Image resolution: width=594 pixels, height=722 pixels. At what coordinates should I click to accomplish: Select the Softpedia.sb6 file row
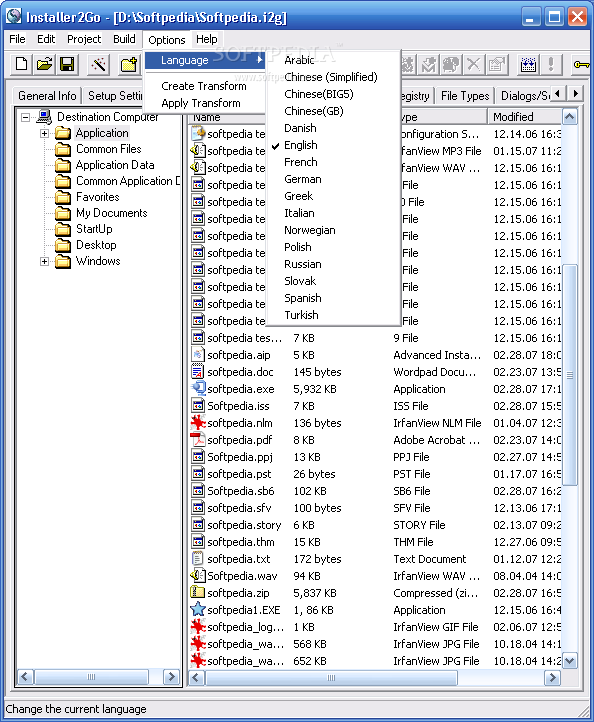tap(375, 491)
